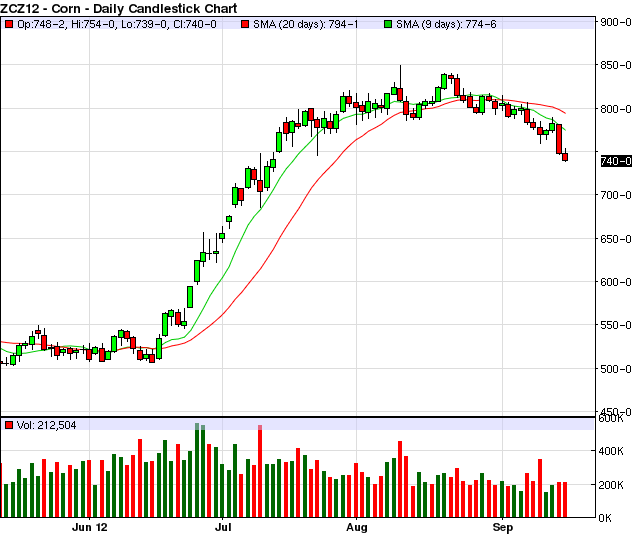
Task: Click the 550-0 price axis label
Action: pos(616,325)
